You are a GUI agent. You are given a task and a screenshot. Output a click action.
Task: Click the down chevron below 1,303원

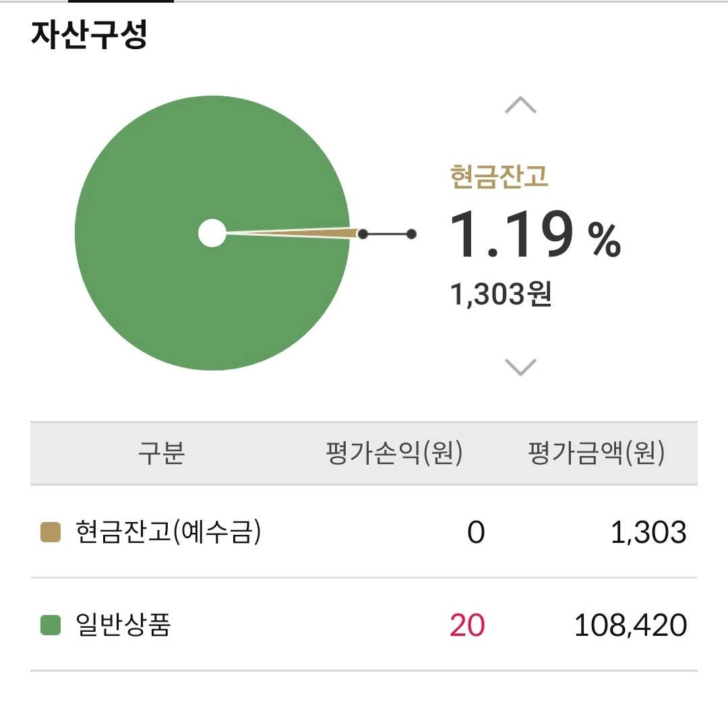click(520, 366)
